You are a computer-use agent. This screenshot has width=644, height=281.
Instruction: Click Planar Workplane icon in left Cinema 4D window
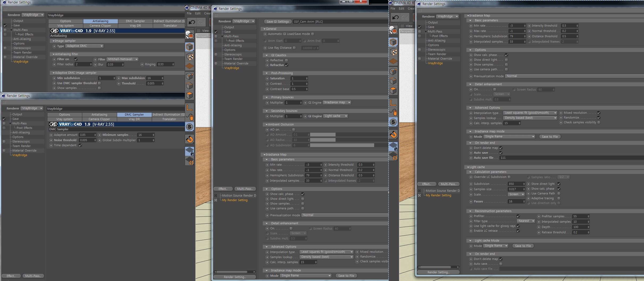pos(190,161)
